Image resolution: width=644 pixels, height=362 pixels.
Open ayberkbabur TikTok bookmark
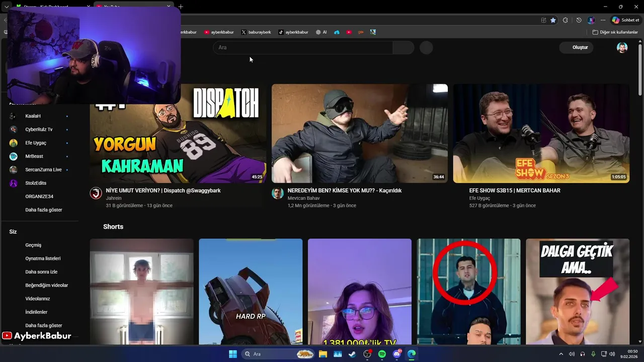293,32
